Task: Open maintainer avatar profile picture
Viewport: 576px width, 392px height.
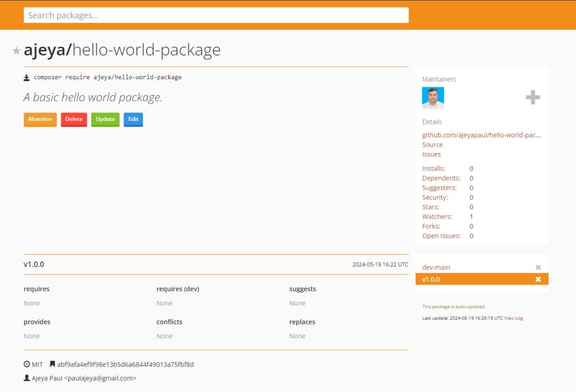Action: pyautogui.click(x=433, y=98)
